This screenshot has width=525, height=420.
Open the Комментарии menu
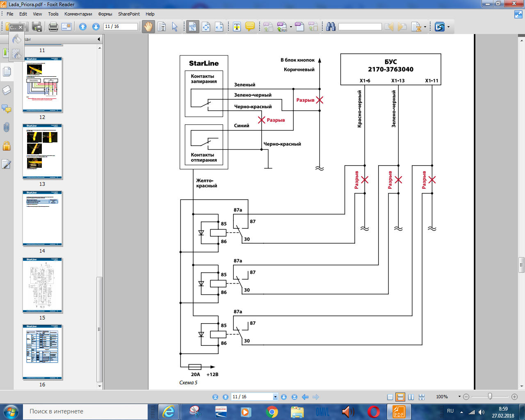[78, 14]
